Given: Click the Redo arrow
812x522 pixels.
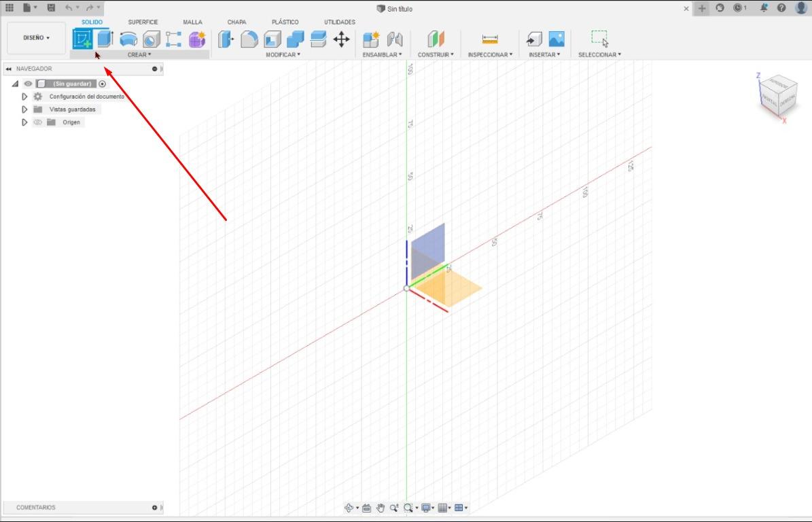Looking at the screenshot, I should tap(90, 7).
